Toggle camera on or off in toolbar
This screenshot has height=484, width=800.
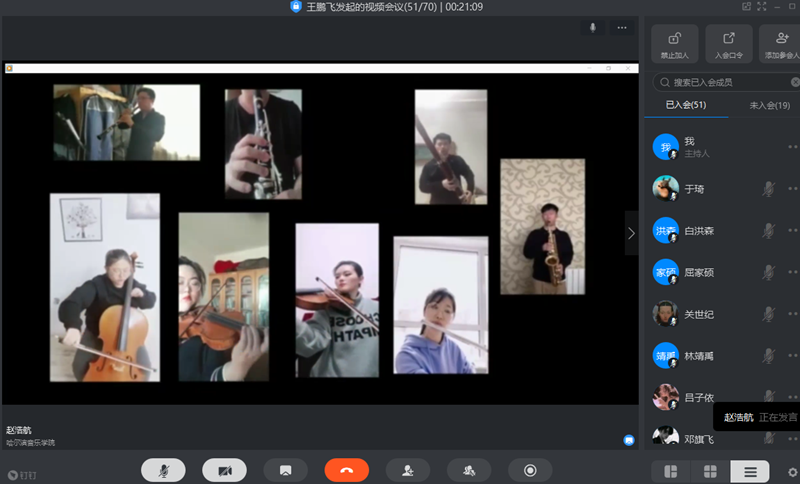tap(224, 470)
